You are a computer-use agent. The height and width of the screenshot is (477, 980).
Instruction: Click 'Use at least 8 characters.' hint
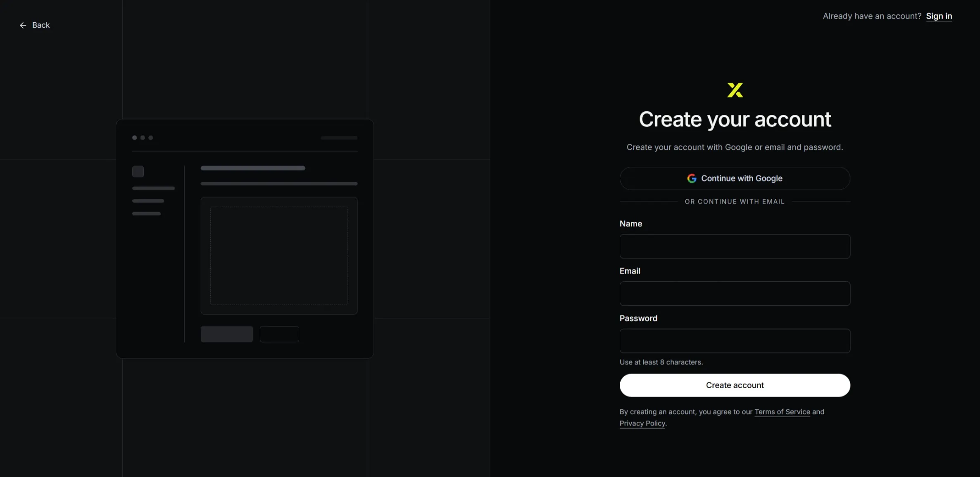click(661, 362)
